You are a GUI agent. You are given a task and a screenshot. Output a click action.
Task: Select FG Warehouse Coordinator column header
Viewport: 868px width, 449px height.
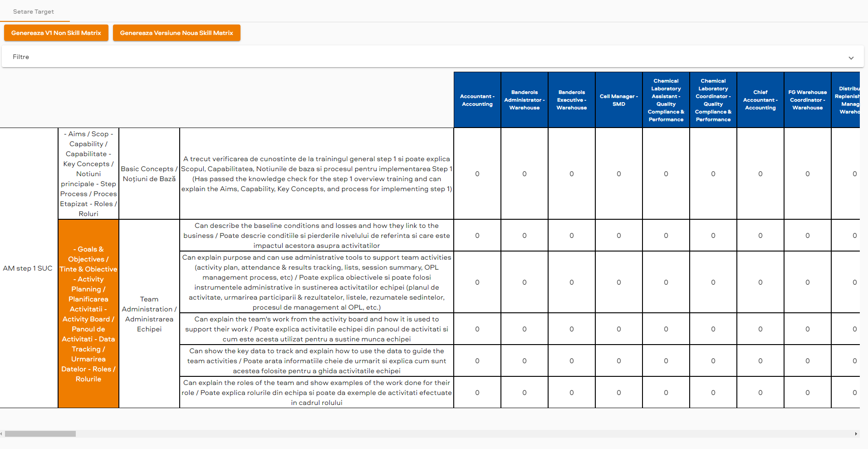click(808, 100)
